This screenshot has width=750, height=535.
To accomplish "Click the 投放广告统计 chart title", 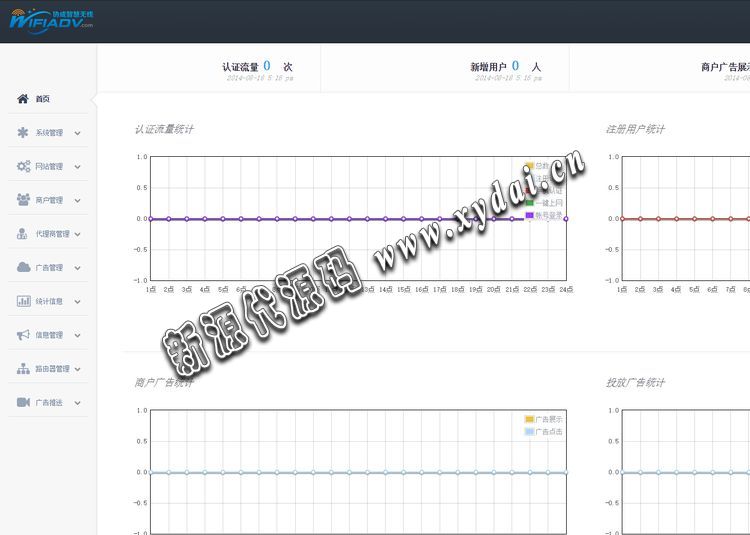I will pyautogui.click(x=635, y=382).
